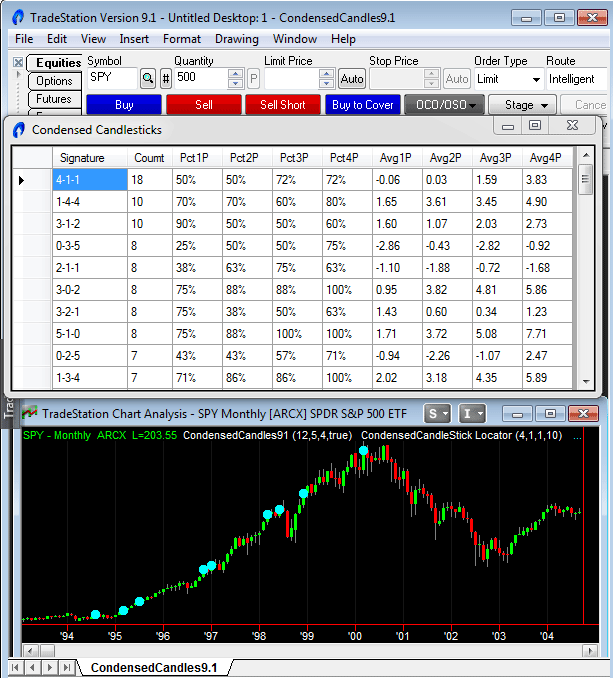Increase Quantity with the up stepper

235,74
